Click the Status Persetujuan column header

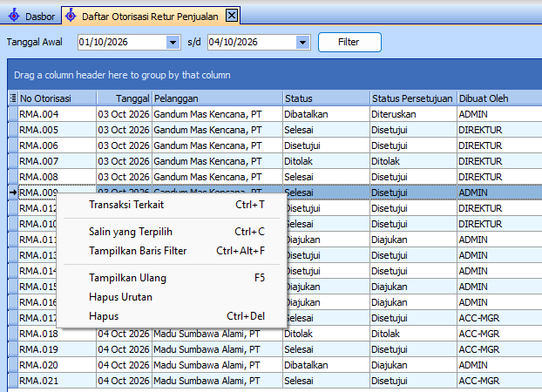click(413, 98)
